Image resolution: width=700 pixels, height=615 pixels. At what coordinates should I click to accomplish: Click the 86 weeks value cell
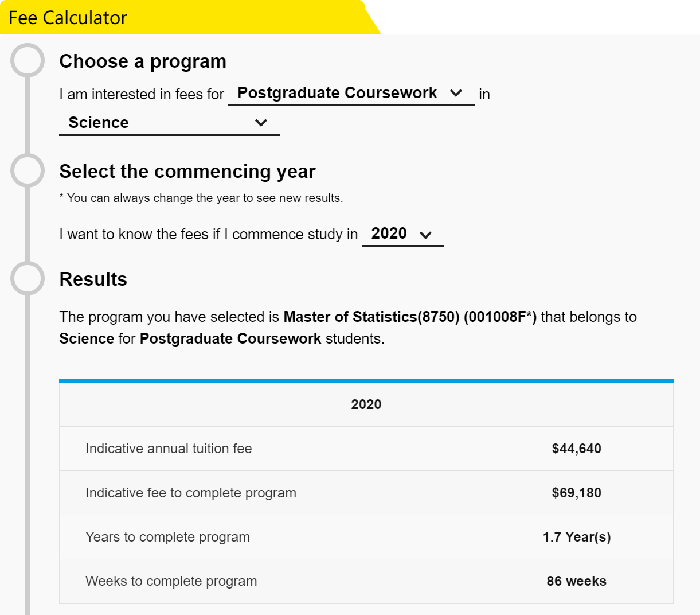tap(577, 581)
